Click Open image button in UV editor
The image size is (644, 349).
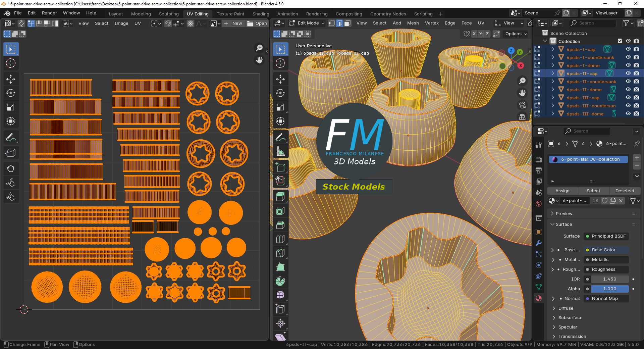click(x=257, y=23)
